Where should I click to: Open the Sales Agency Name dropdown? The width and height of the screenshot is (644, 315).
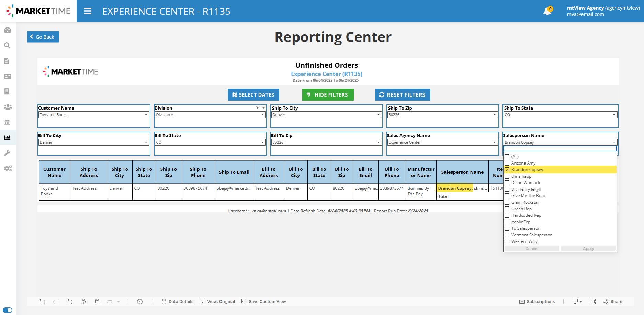[x=442, y=142]
